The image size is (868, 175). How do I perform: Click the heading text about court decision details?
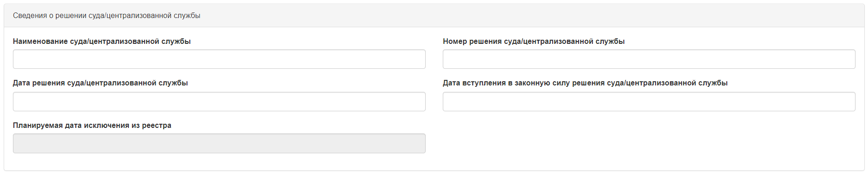(x=107, y=16)
